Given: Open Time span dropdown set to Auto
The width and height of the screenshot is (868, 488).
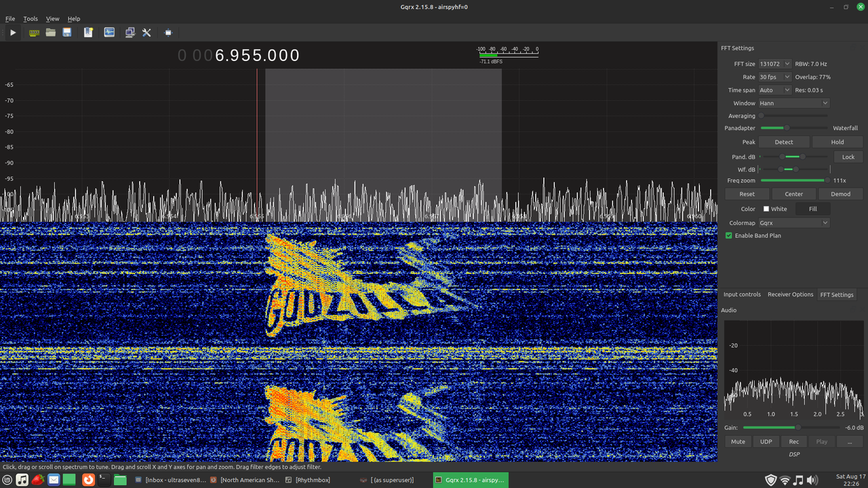Looking at the screenshot, I should pos(775,89).
